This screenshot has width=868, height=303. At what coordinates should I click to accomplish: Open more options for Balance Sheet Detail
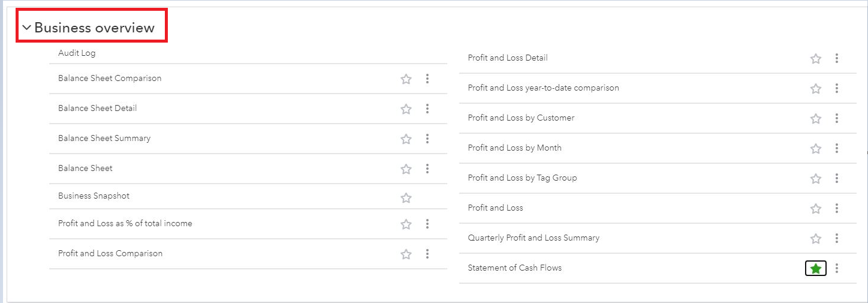(427, 109)
